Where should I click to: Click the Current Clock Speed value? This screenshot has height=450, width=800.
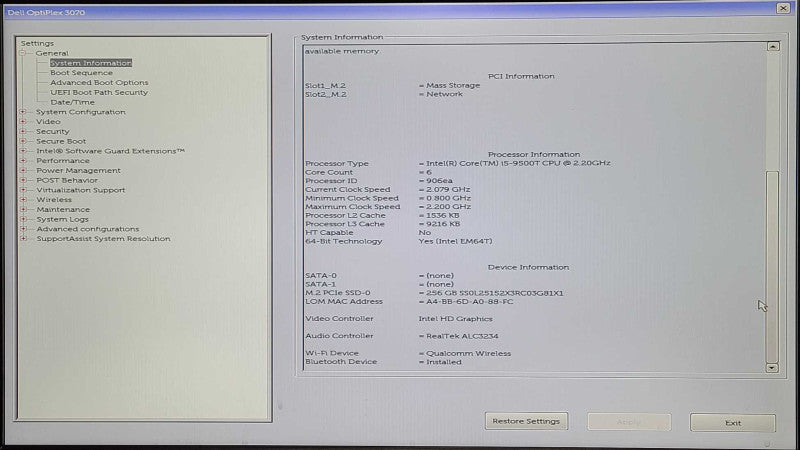point(448,189)
